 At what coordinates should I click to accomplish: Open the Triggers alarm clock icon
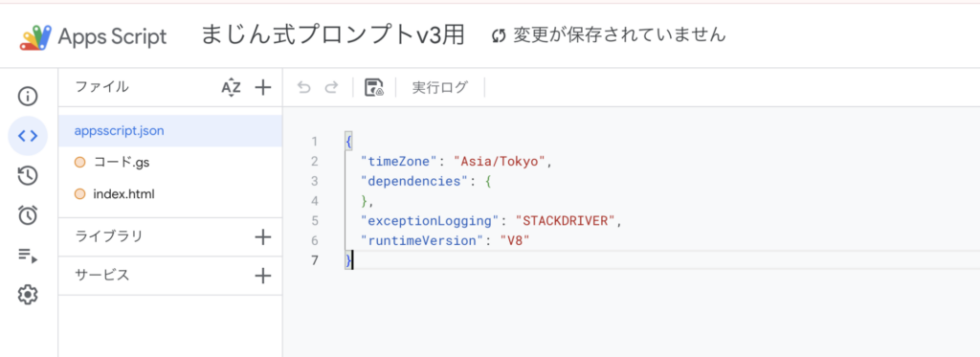pos(28,215)
